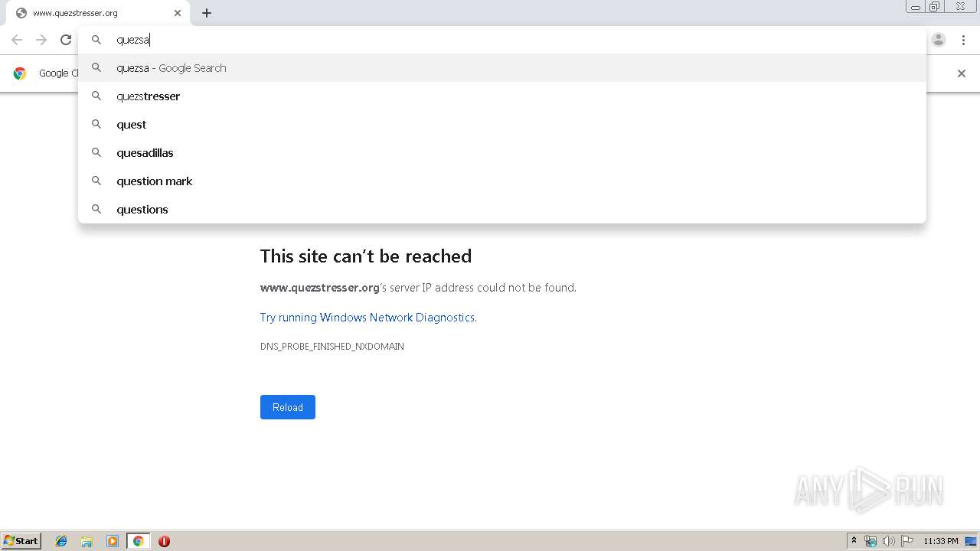Choose 'quezsa - Google Search' suggestion
980x551 pixels.
point(502,68)
